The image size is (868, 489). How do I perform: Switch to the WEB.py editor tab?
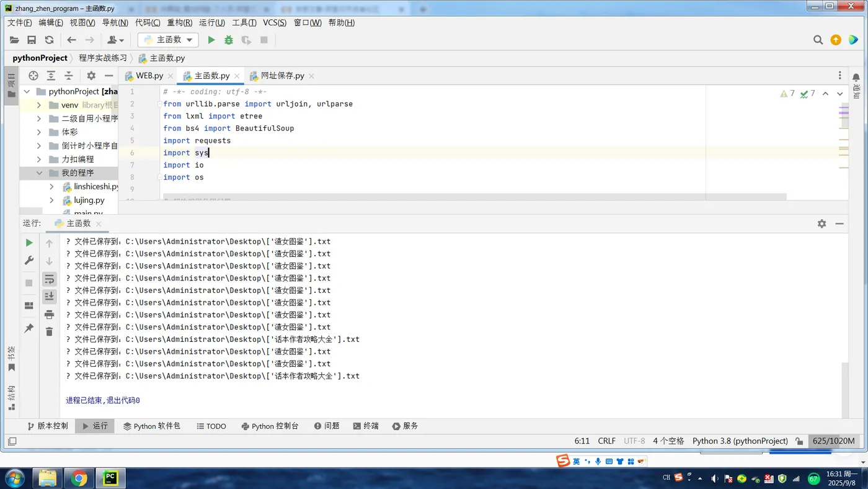point(149,76)
